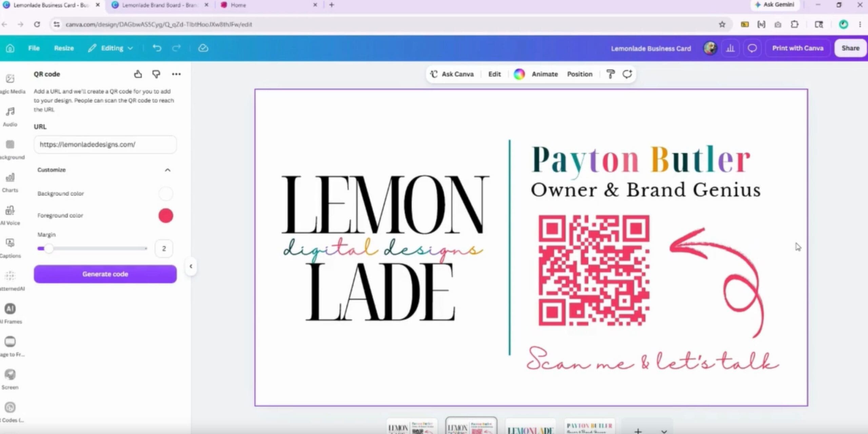
Task: Give thumbs down to QR code app
Action: pyautogui.click(x=156, y=74)
